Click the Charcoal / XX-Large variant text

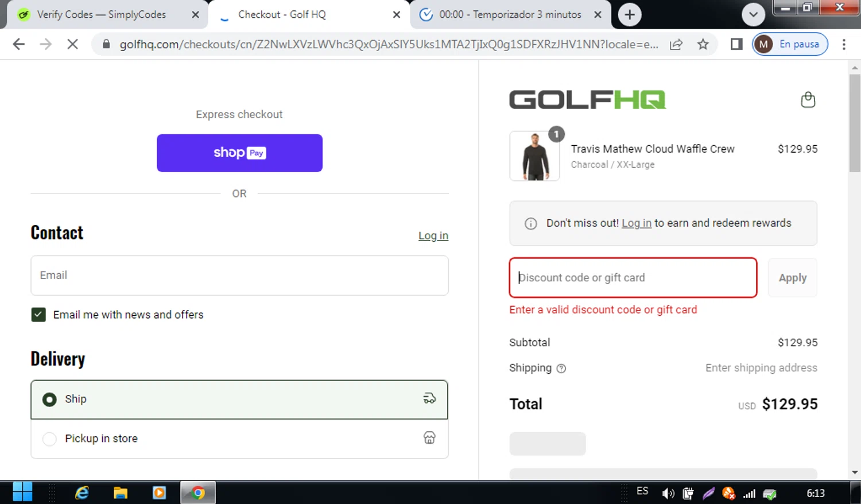point(612,165)
